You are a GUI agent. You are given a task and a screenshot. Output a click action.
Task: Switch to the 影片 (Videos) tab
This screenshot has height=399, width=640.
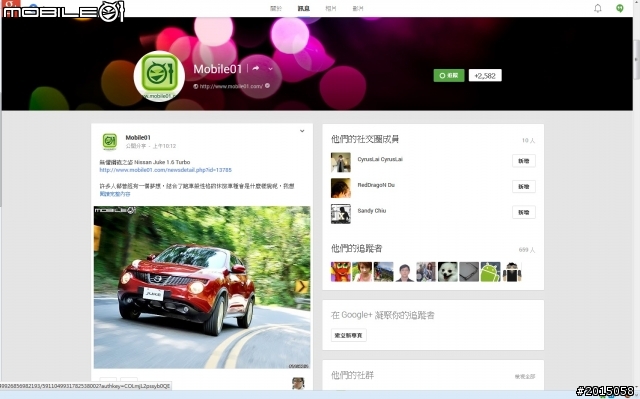pyautogui.click(x=358, y=8)
